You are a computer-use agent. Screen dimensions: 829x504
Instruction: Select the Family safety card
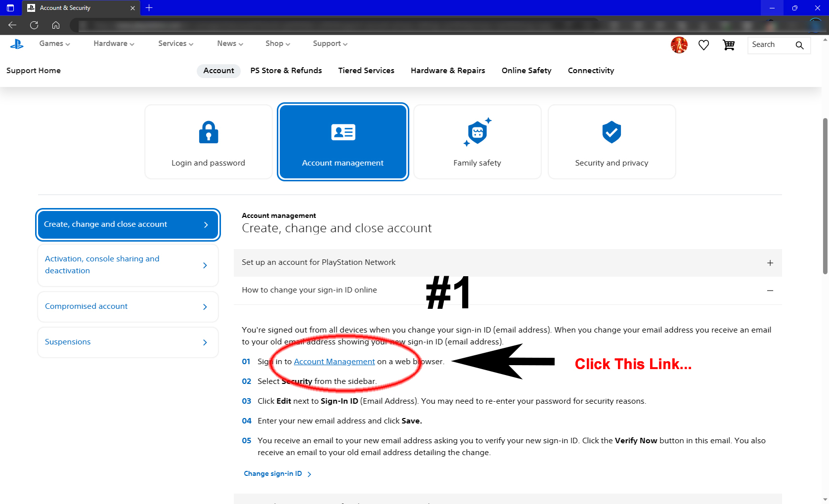477,142
